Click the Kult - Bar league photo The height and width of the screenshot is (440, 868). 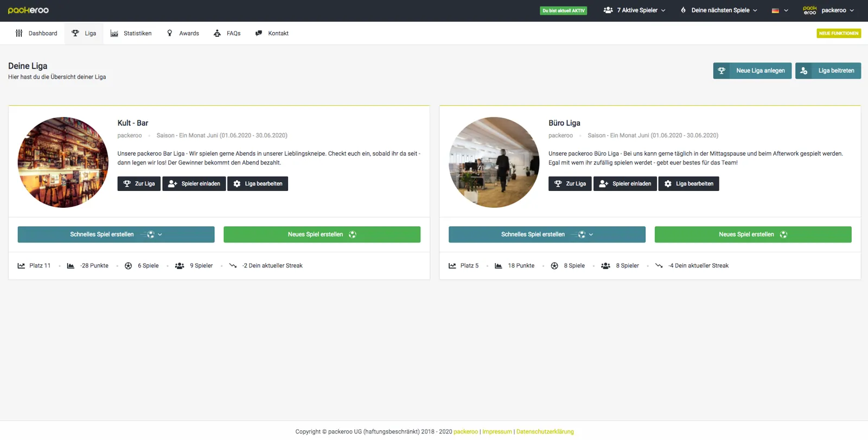pos(63,162)
